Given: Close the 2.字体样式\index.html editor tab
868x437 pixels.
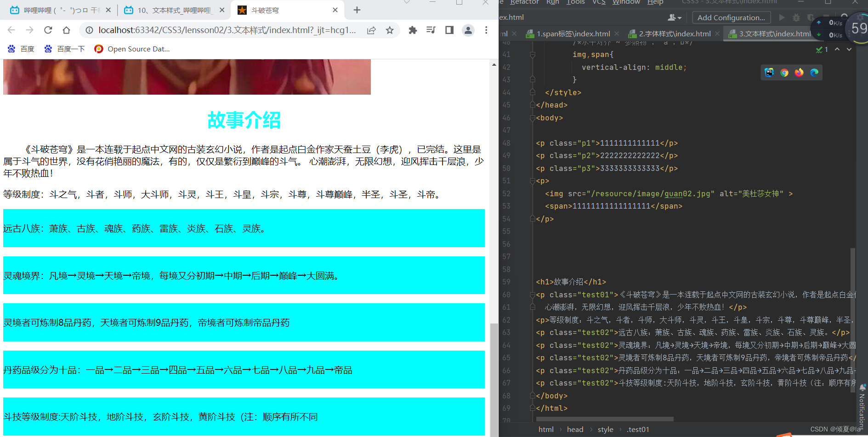Looking at the screenshot, I should point(717,34).
